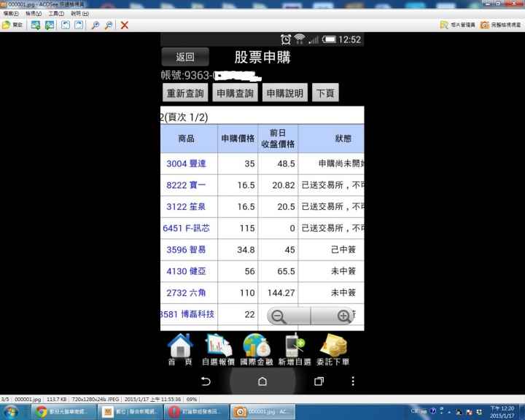The height and width of the screenshot is (420, 525).
Task: Tap the 委託下單 coins icon
Action: tap(333, 349)
